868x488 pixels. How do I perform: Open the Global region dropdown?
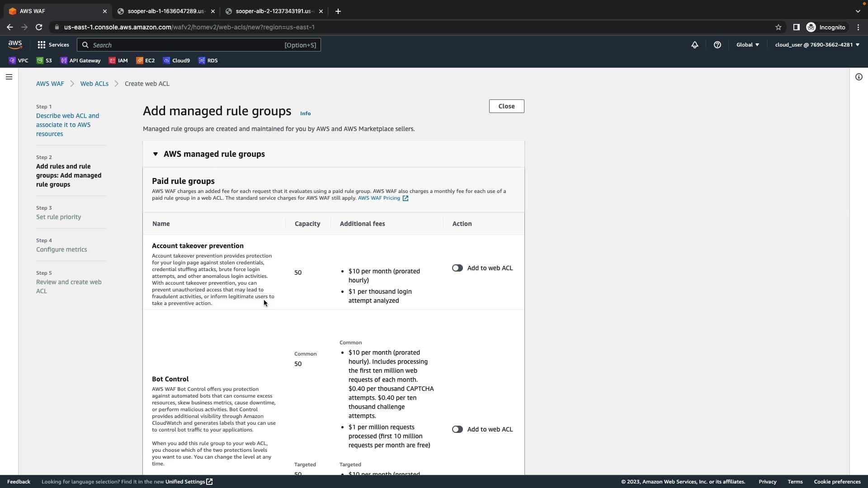pyautogui.click(x=748, y=45)
